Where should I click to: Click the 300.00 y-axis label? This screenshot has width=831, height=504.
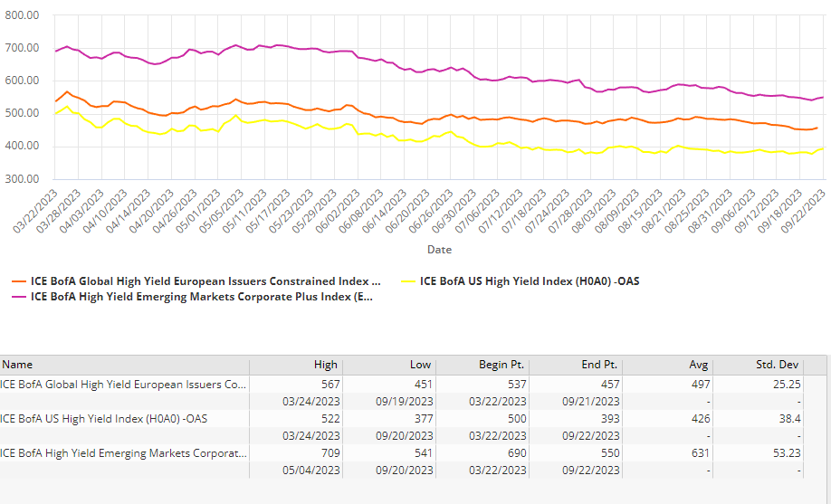[22, 179]
